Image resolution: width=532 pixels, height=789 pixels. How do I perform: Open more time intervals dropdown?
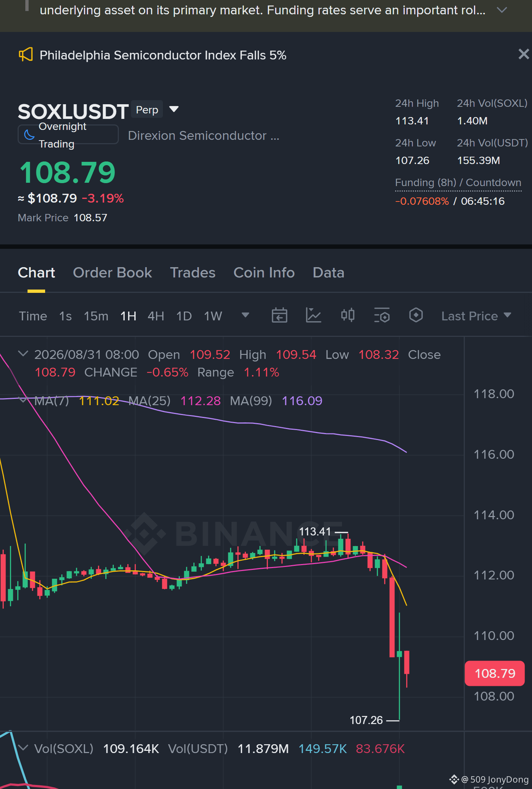[245, 315]
